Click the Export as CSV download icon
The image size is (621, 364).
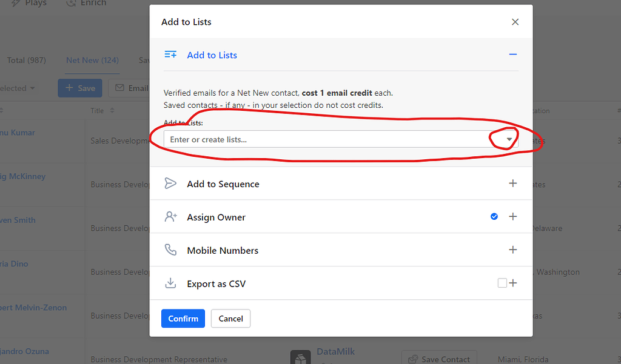171,283
